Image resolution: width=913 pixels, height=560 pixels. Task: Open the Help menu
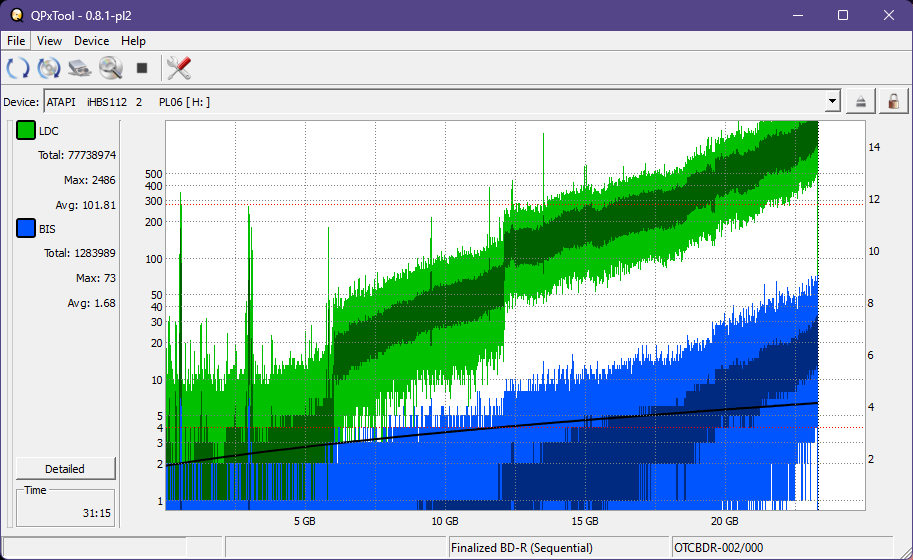coord(133,41)
